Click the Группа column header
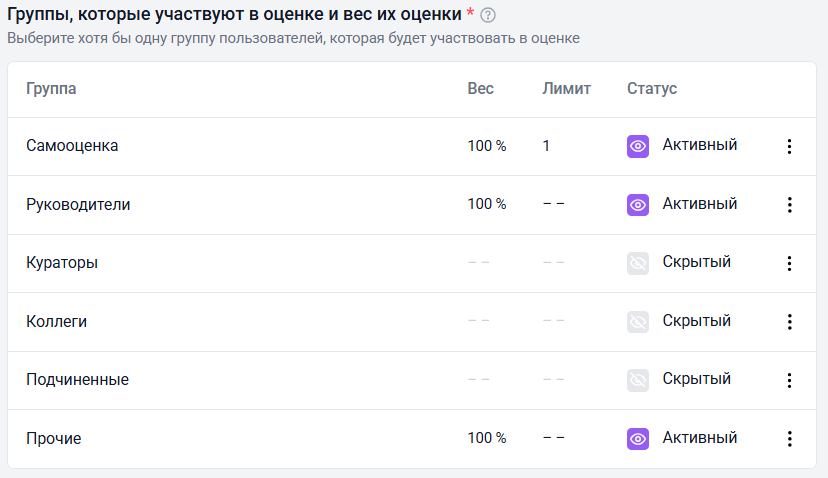The width and height of the screenshot is (828, 478). pos(51,89)
